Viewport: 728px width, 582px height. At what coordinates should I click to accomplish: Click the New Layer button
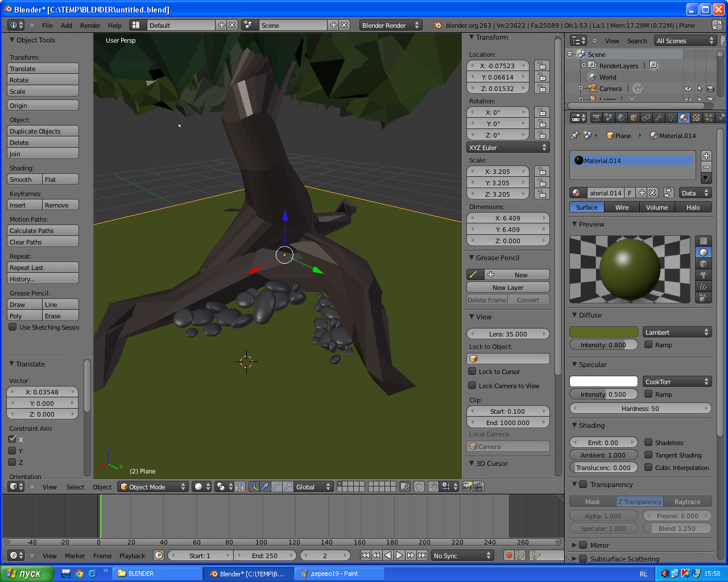tap(508, 287)
